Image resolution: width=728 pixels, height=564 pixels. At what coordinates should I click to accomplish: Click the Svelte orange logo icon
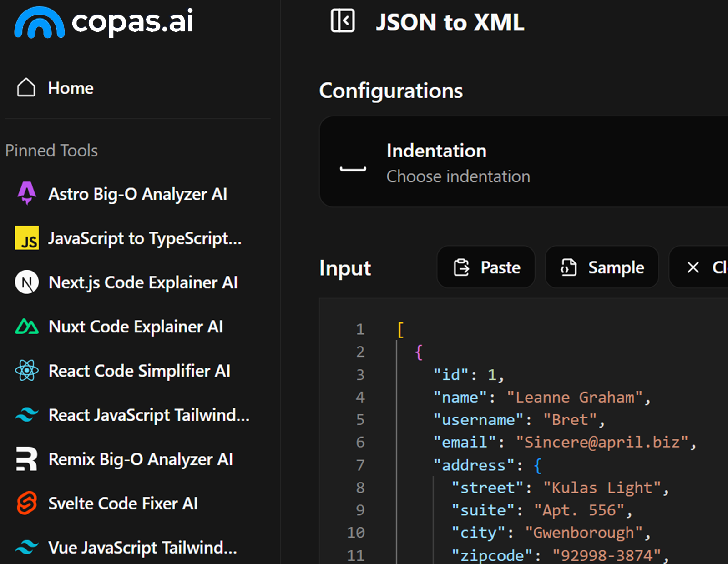click(27, 503)
